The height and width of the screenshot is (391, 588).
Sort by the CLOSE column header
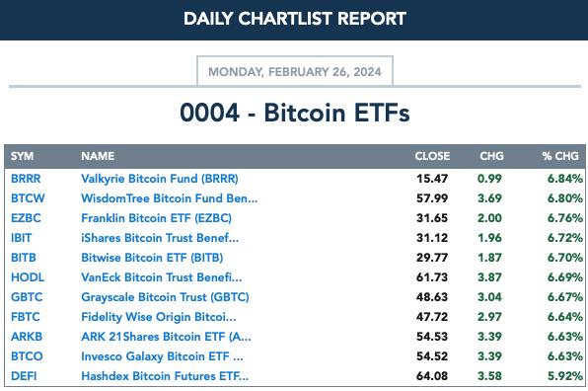pos(432,156)
